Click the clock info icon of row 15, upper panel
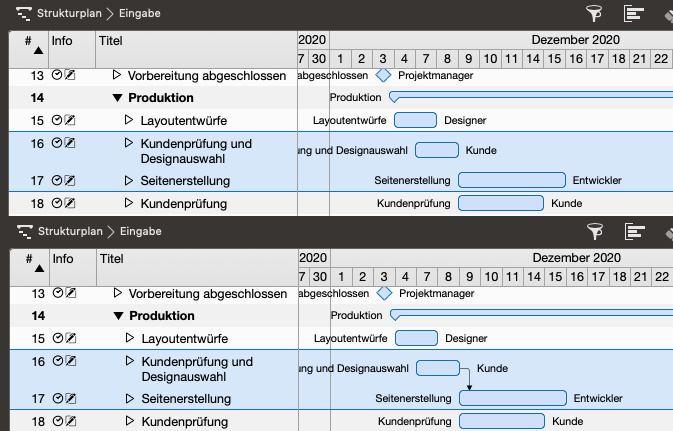 (x=57, y=121)
